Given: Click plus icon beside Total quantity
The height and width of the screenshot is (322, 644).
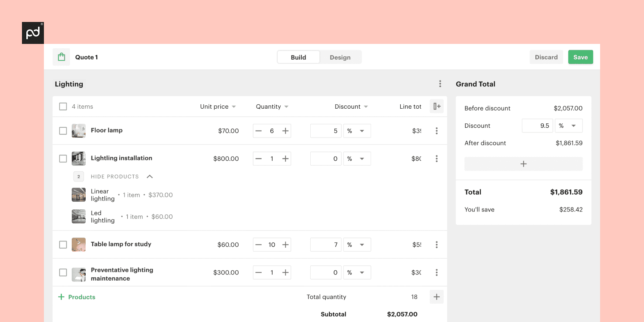Looking at the screenshot, I should 437,297.
